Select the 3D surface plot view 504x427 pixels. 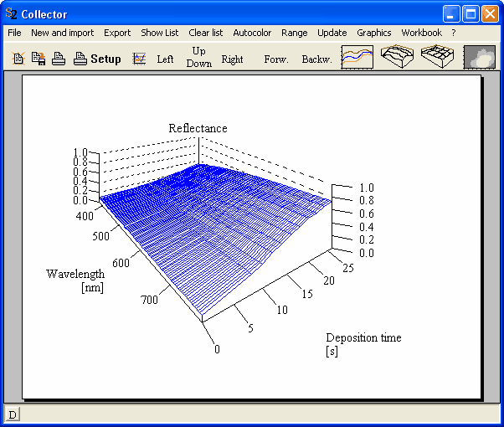[x=398, y=57]
